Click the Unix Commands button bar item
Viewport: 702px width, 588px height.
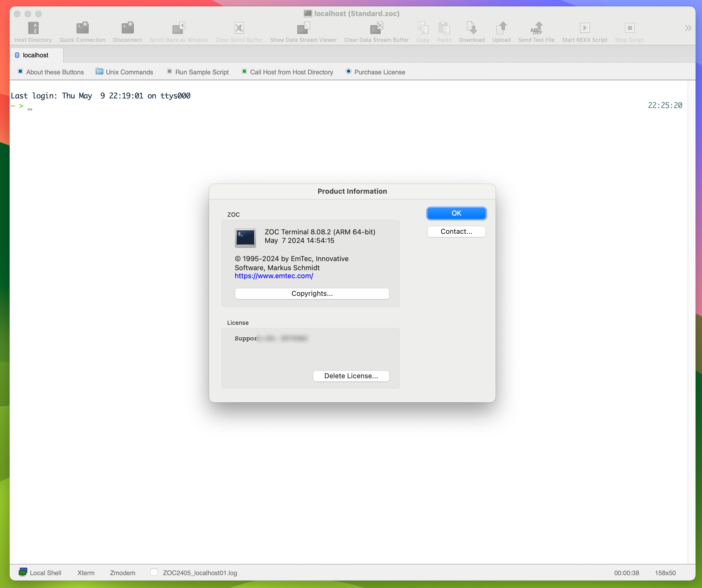click(x=124, y=72)
